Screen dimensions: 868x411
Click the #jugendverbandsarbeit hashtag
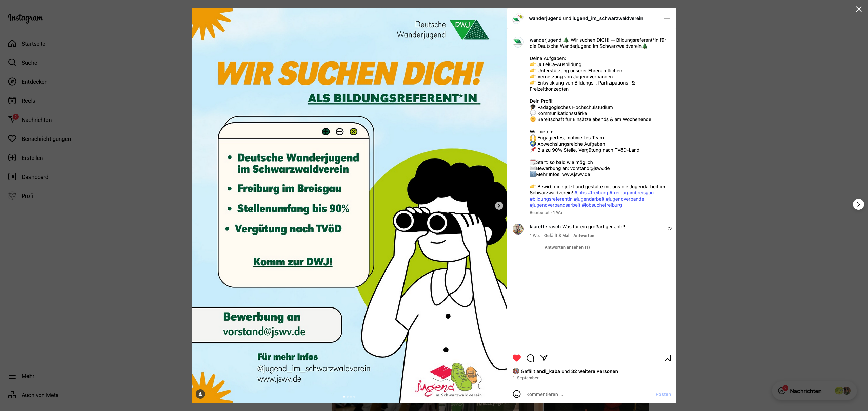(x=555, y=205)
